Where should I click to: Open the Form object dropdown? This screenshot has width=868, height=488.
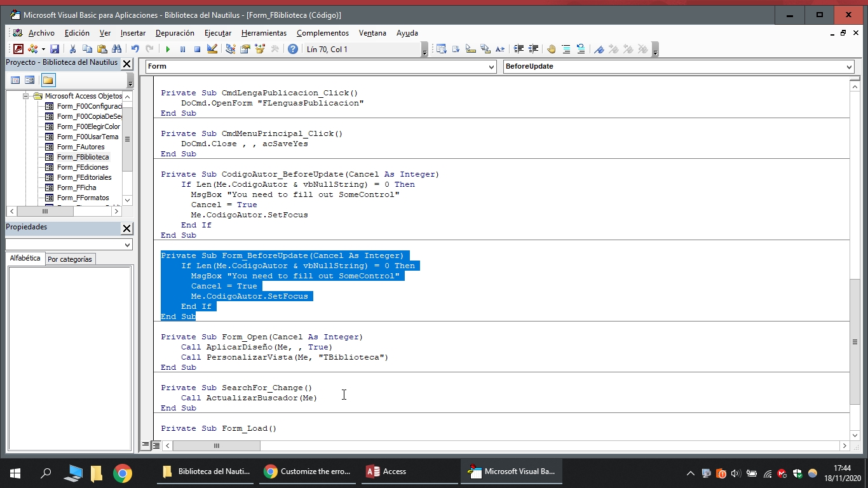click(x=491, y=67)
